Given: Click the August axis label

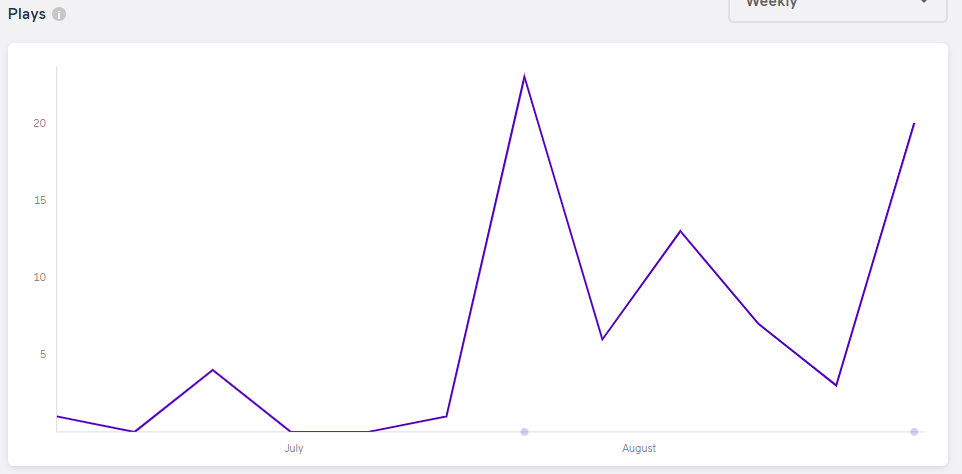Looking at the screenshot, I should 639,448.
